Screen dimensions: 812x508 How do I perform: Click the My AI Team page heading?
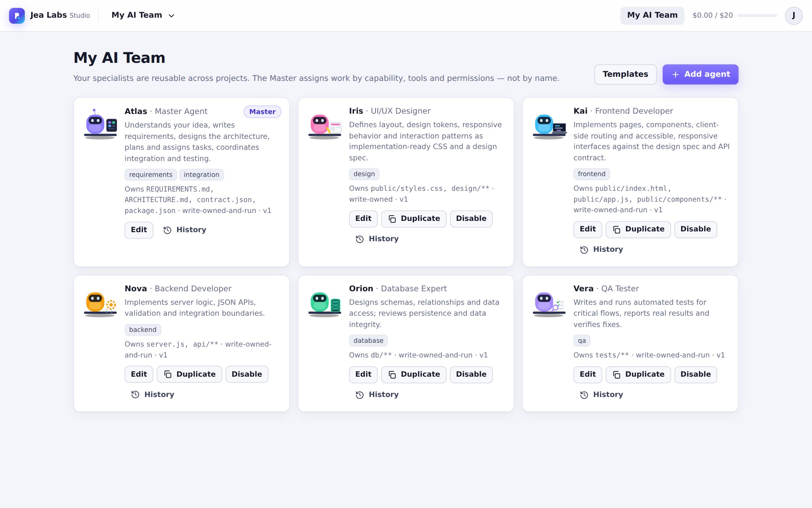point(120,58)
